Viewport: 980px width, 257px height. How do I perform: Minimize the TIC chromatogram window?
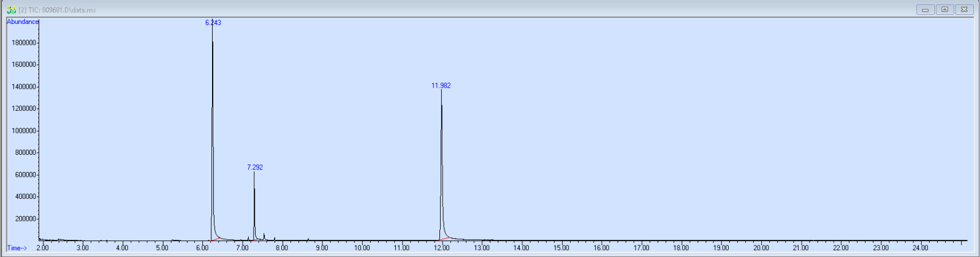point(925,9)
